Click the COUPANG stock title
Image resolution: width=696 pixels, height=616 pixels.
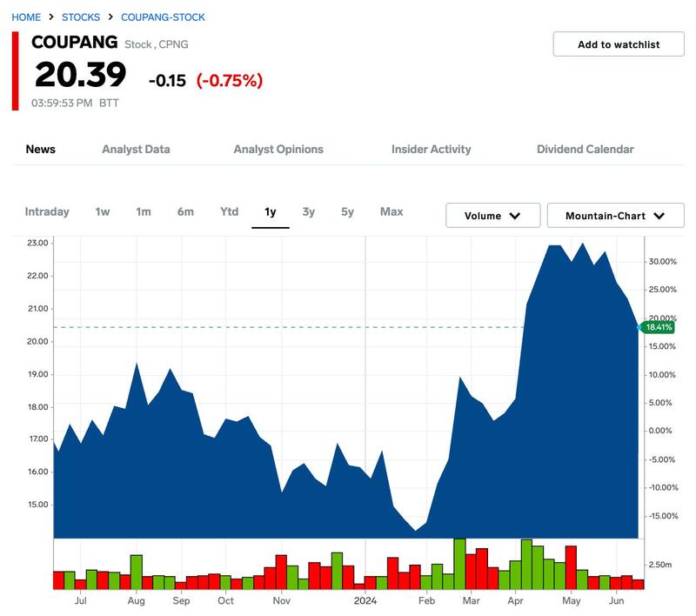pyautogui.click(x=75, y=43)
